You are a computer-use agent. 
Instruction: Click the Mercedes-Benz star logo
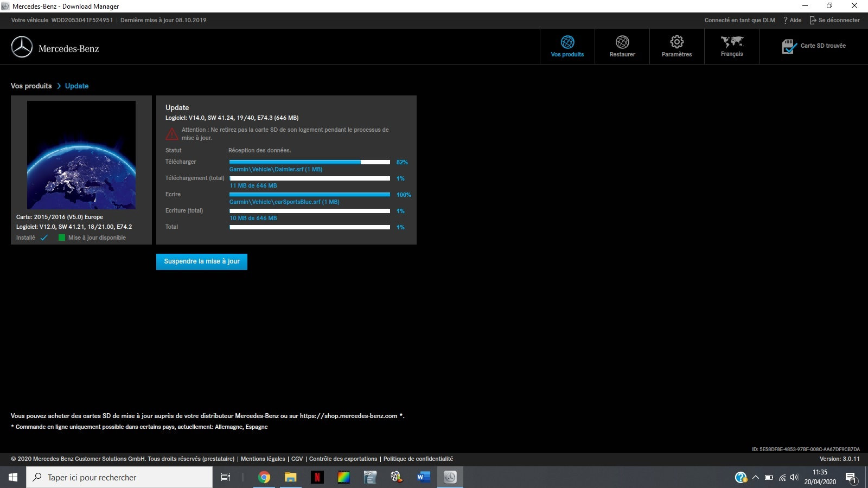(x=22, y=47)
